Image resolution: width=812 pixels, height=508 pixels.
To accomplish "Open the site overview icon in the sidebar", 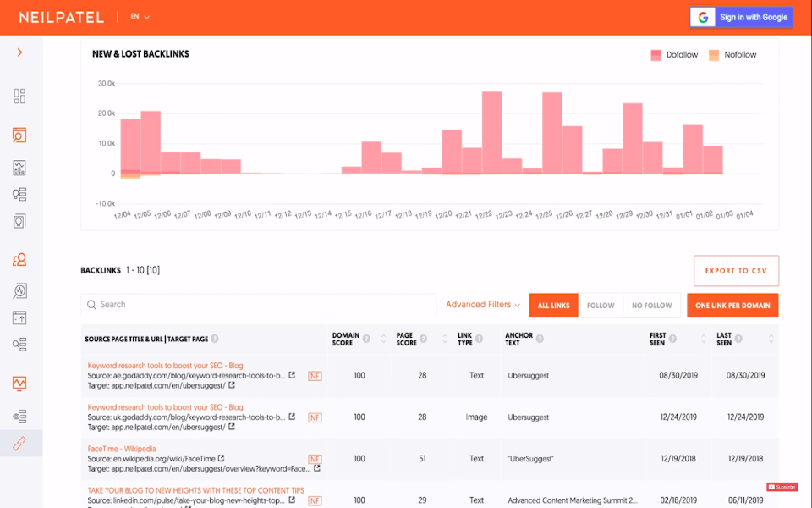I will pos(19,135).
